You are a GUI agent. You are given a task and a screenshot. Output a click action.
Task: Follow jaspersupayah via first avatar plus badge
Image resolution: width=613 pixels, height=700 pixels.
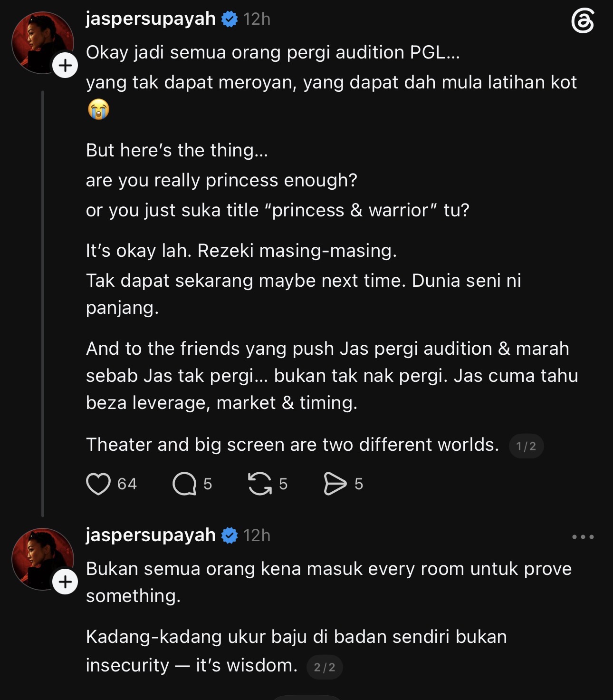pos(65,66)
